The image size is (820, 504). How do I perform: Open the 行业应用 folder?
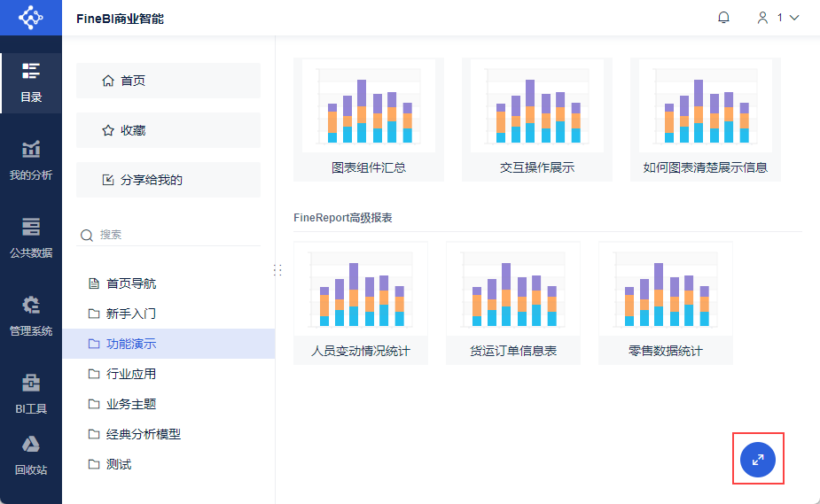point(168,374)
